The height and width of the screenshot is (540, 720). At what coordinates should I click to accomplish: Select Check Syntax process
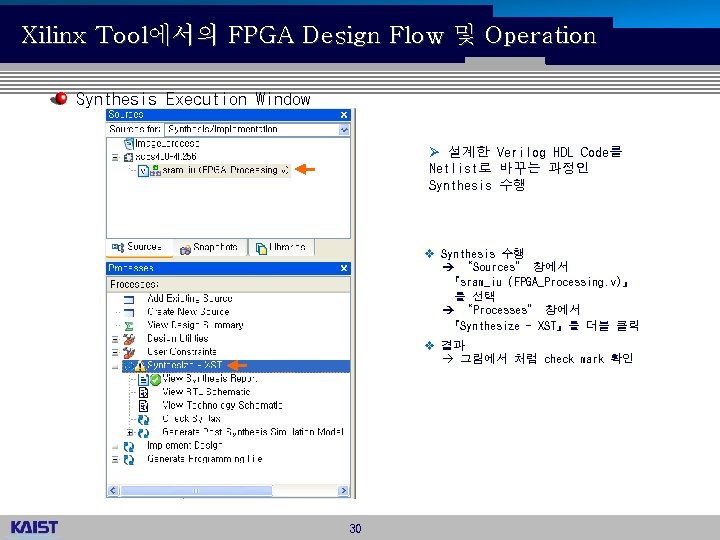[x=191, y=419]
